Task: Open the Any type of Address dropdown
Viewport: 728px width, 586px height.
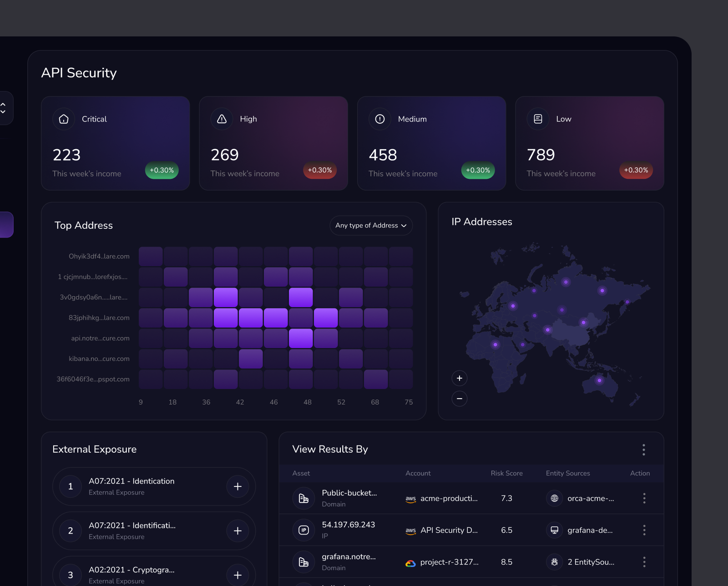Action: (371, 225)
